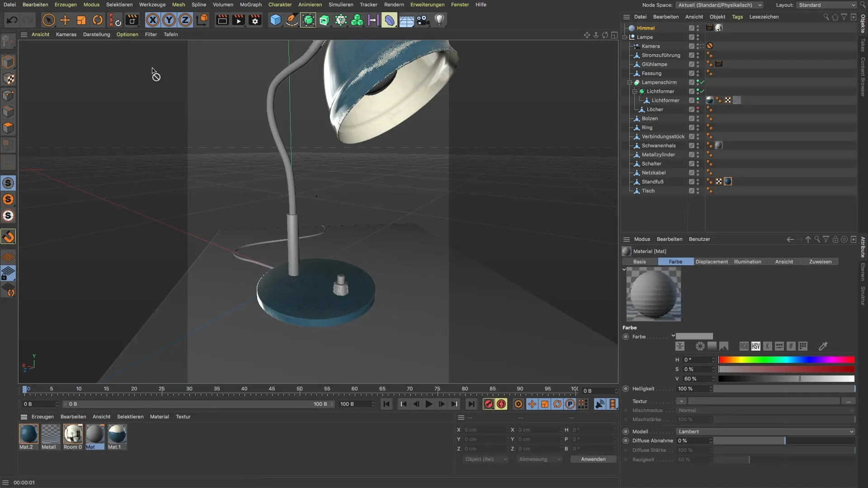Viewport: 868px width, 488px height.
Task: Select the Live Selection tool
Action: coord(49,20)
